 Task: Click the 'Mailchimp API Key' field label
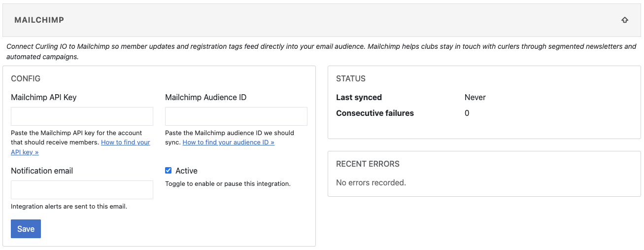(44, 97)
